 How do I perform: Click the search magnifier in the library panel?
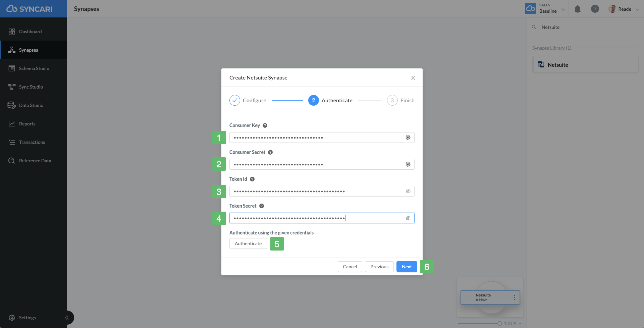click(534, 27)
